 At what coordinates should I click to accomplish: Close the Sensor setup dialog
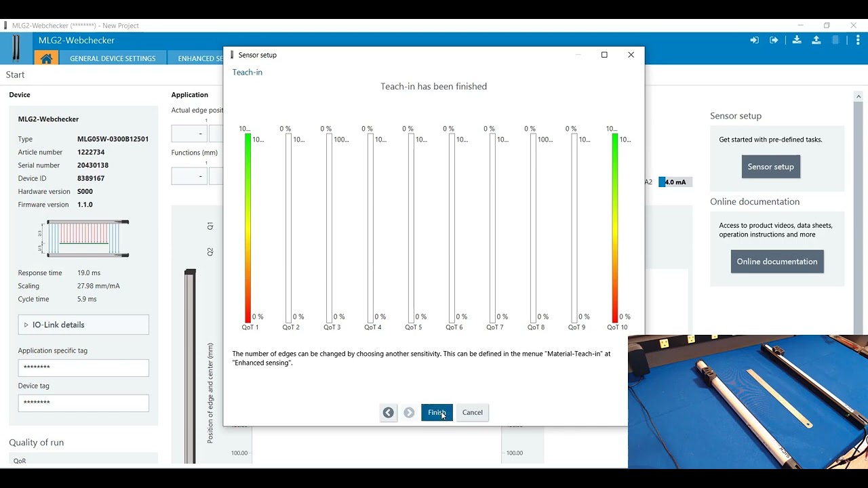pos(631,55)
